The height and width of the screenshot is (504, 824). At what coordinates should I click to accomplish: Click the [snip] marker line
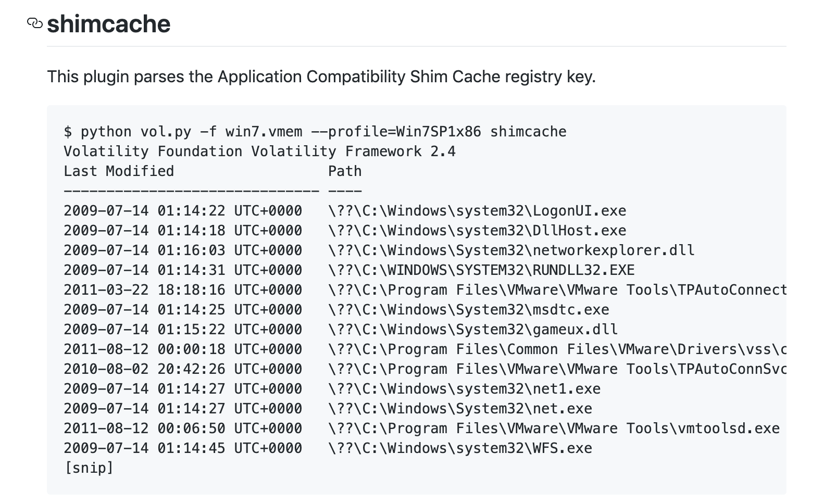[89, 468]
